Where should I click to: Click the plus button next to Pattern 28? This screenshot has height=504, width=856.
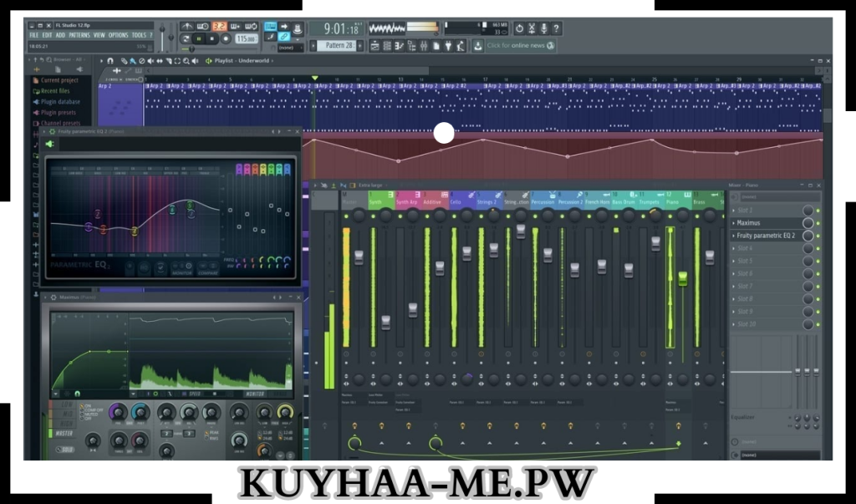tap(360, 46)
